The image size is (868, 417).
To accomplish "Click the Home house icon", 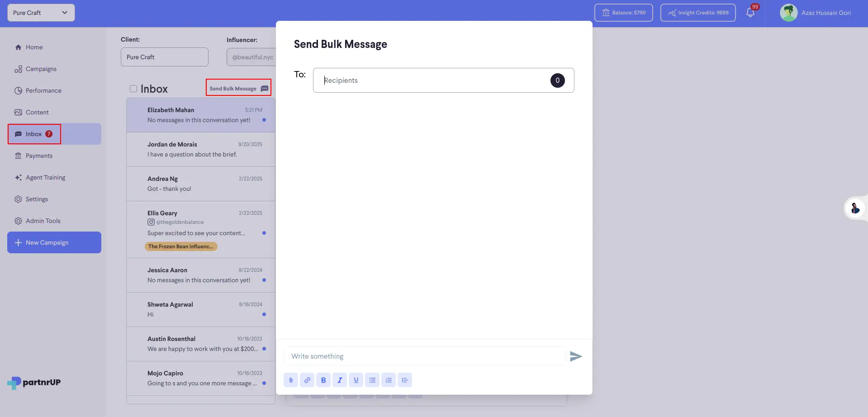I will [x=18, y=47].
